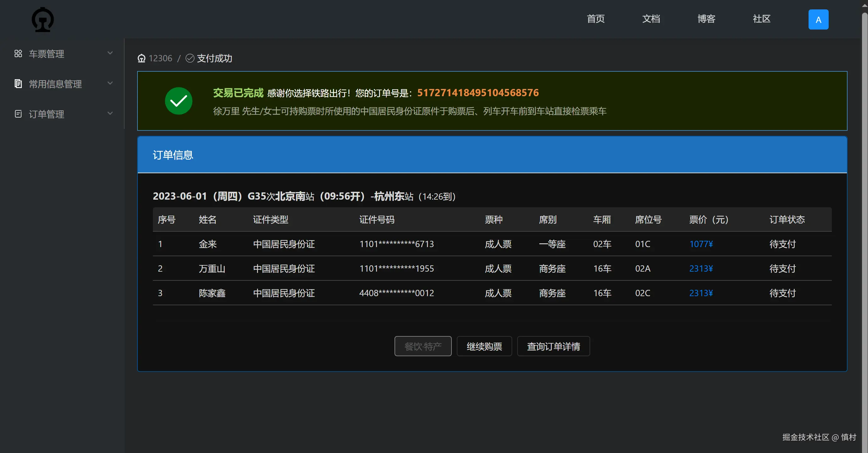Click the green success checkmark icon
Viewport: 868px width, 453px height.
[179, 101]
